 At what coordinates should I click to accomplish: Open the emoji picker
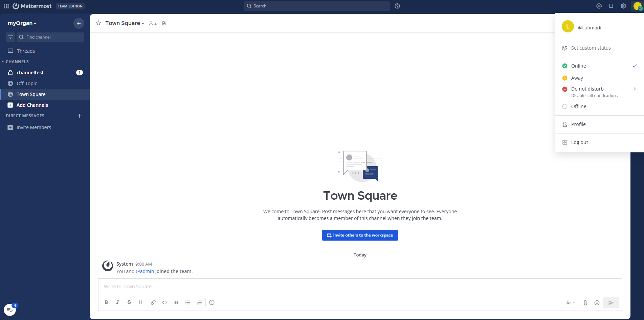(x=597, y=303)
